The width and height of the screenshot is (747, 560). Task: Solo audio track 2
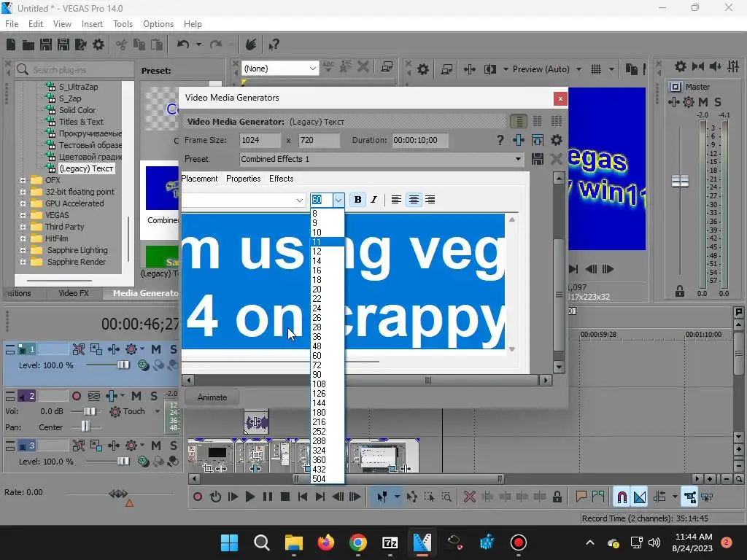[x=153, y=396]
